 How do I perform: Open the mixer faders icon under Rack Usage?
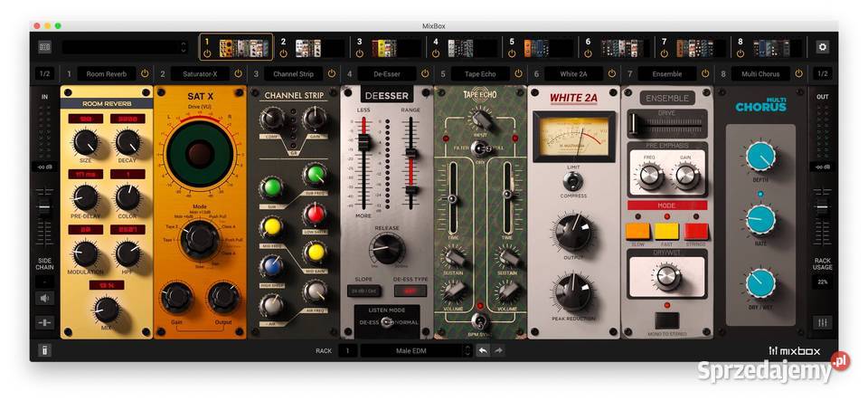click(823, 322)
